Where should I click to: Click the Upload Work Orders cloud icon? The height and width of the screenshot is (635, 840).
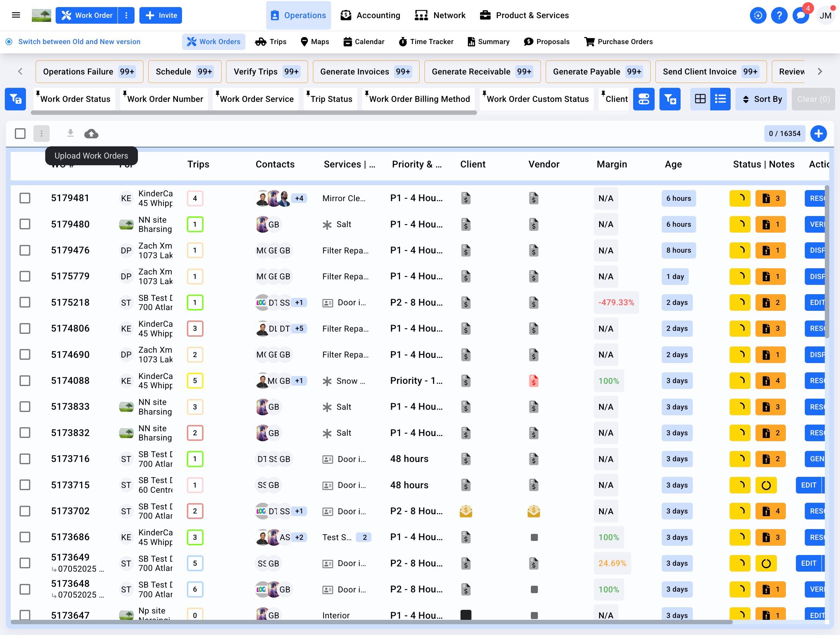[x=91, y=134]
